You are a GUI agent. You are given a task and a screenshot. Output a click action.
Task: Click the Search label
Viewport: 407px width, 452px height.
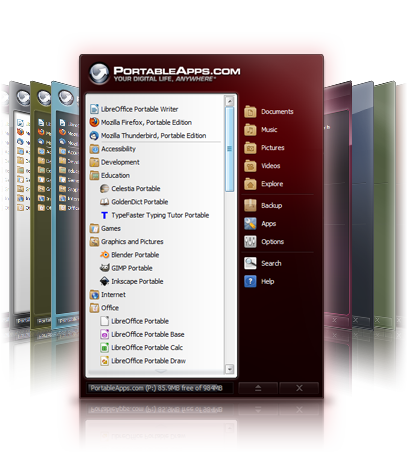coord(271,263)
